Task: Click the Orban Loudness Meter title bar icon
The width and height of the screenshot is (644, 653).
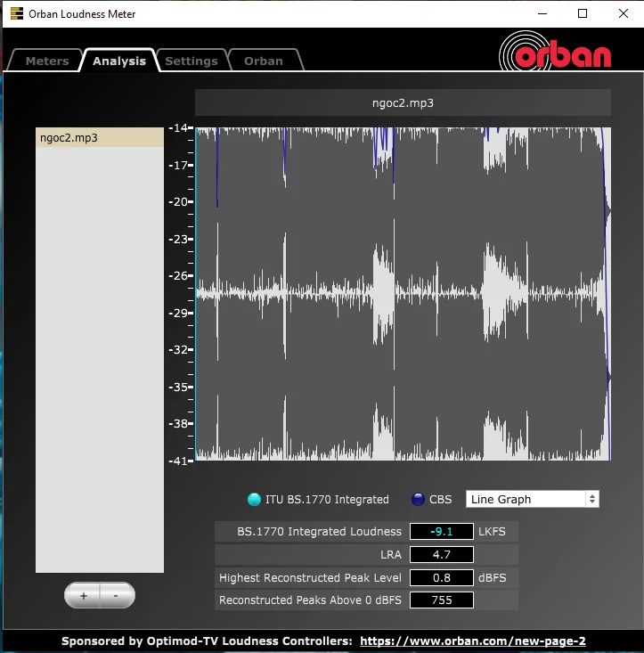Action: (17, 13)
